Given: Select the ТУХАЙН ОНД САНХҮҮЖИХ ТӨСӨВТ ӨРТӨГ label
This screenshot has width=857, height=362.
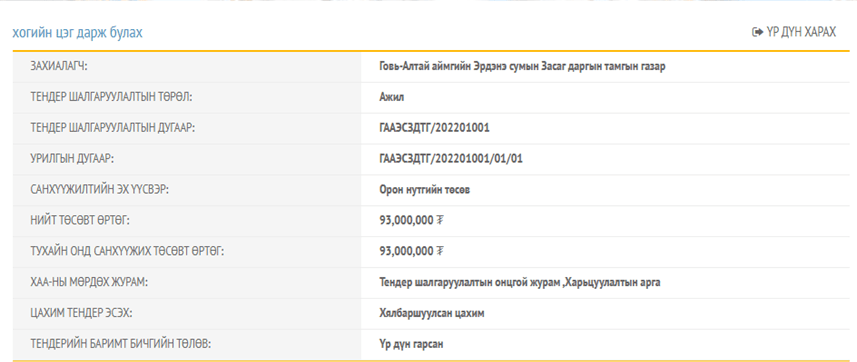Looking at the screenshot, I should (x=128, y=252).
